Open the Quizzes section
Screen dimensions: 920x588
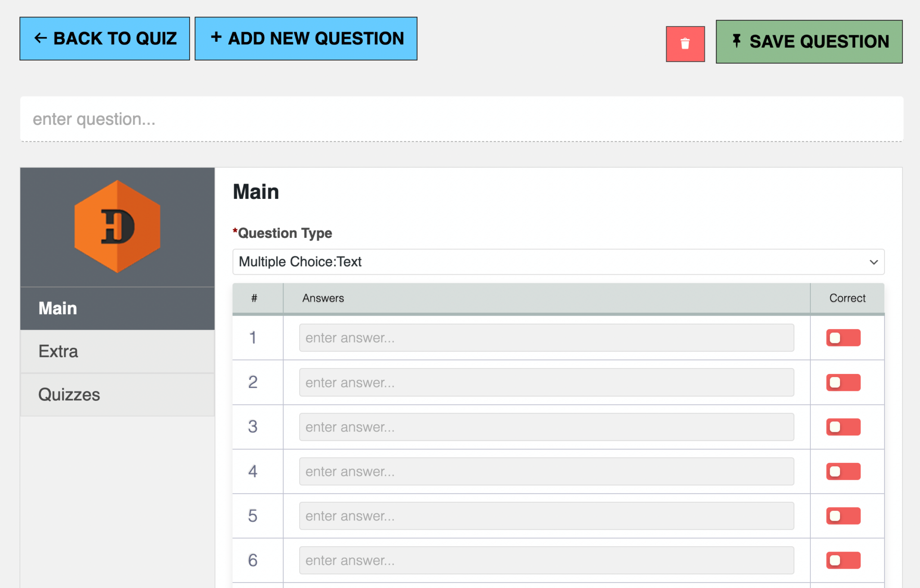click(69, 395)
